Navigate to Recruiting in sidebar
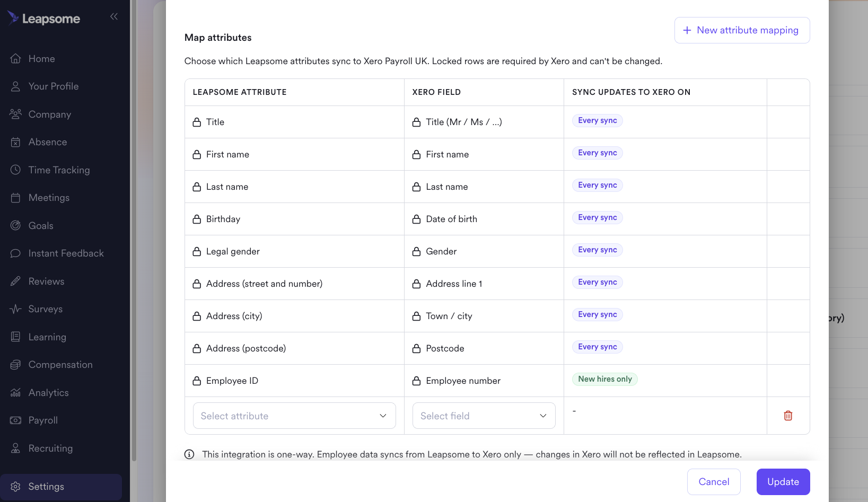The width and height of the screenshot is (868, 502). tap(50, 448)
